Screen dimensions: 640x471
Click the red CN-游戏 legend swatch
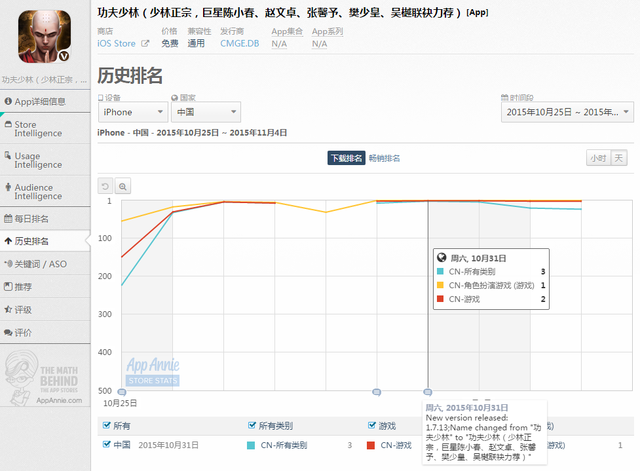point(371,445)
